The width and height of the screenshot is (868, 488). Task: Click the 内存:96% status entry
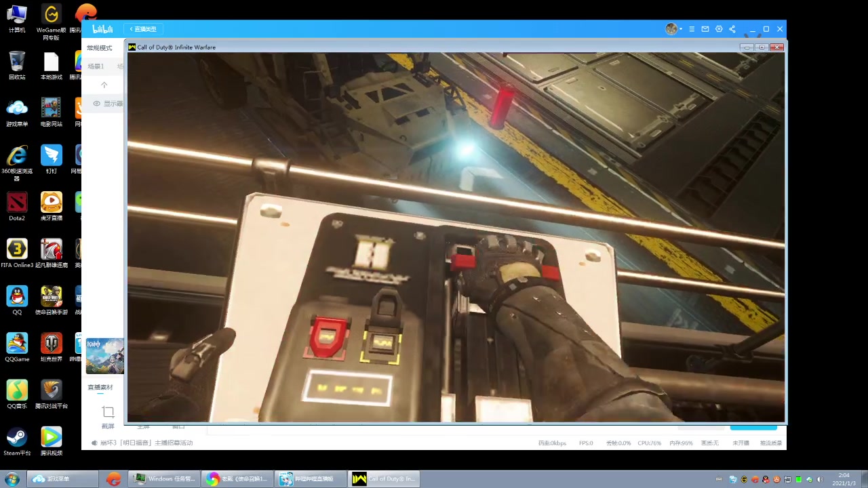click(681, 443)
